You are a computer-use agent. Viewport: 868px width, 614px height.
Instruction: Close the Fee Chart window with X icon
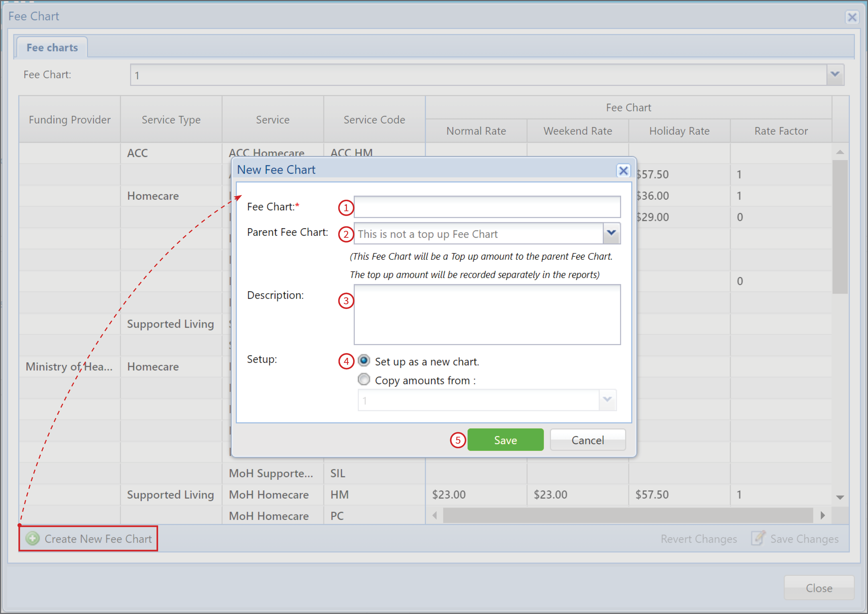[x=852, y=17]
